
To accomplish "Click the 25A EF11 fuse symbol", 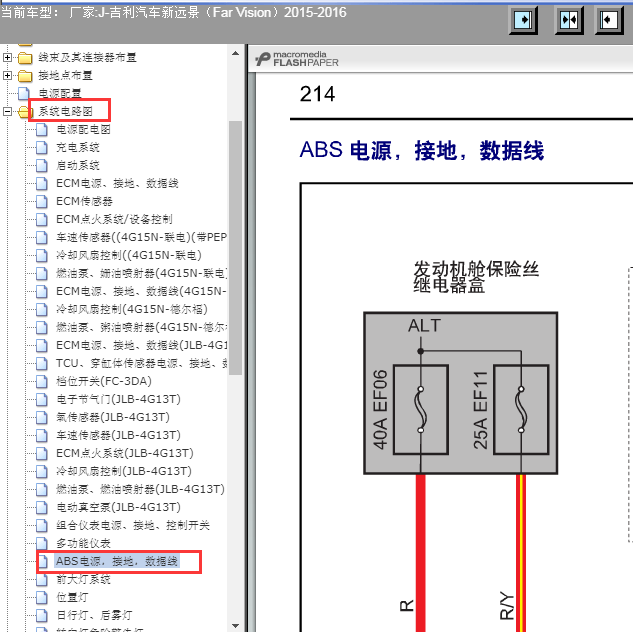I will 521,410.
